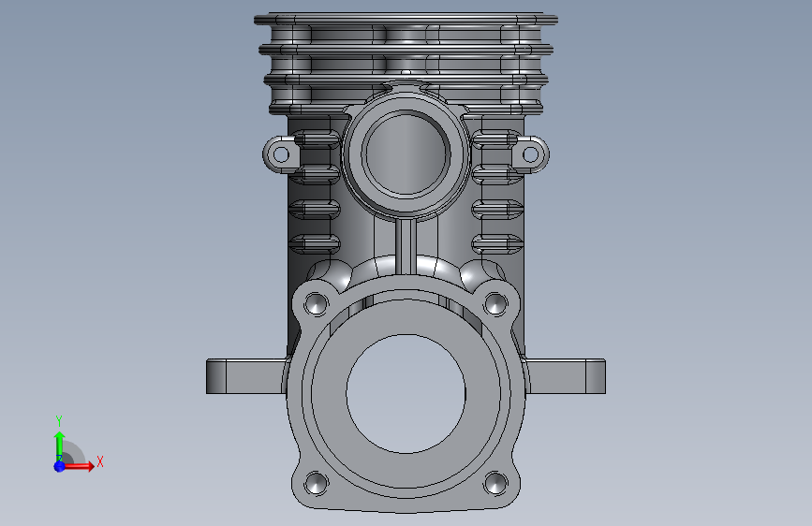Select the top-left bolt hole of the flange
Image resolution: width=812 pixels, height=526 pixels.
[x=316, y=304]
